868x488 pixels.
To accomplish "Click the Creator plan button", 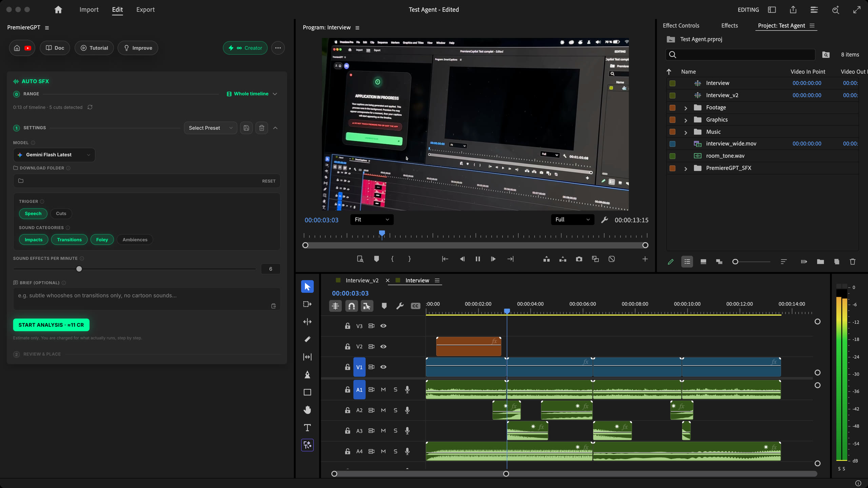I will coord(245,48).
